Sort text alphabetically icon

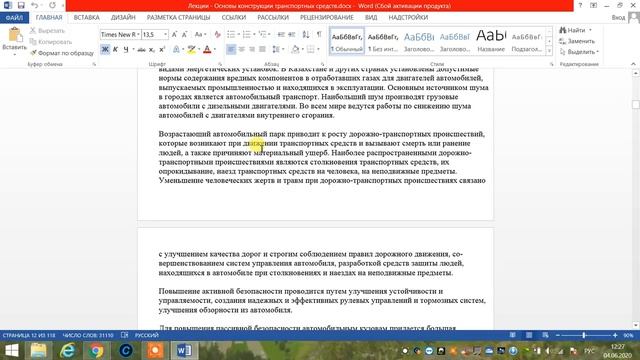(x=306, y=35)
